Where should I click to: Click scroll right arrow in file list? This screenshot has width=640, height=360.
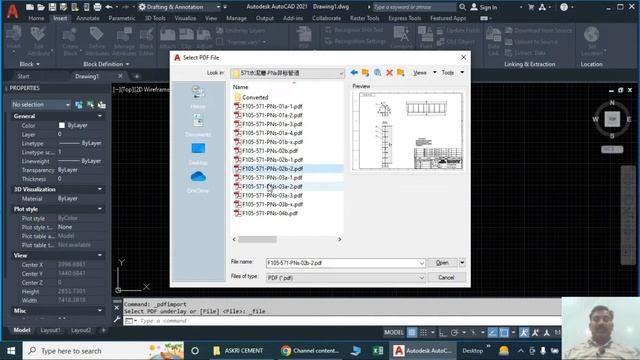click(340, 240)
